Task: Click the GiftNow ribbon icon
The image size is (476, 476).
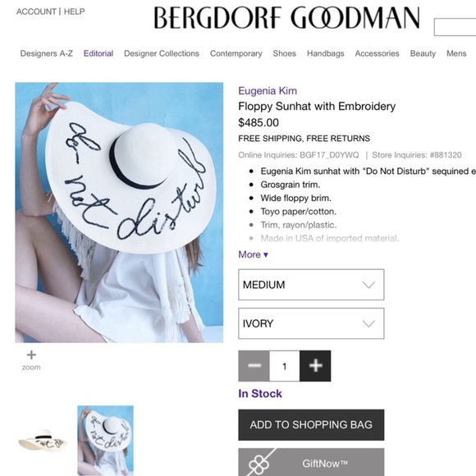Action: pyautogui.click(x=259, y=464)
